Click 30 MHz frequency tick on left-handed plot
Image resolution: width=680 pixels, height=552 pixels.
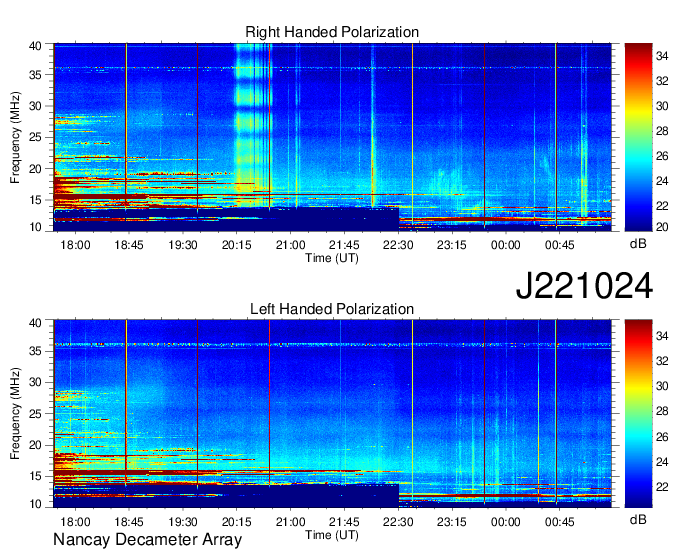(x=35, y=382)
